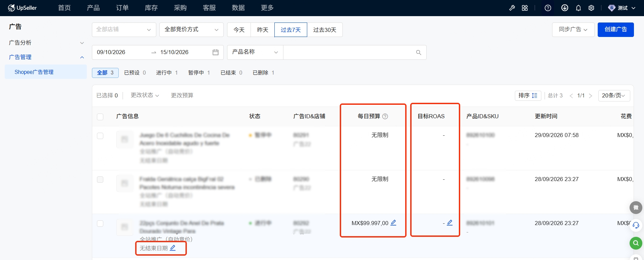Select the all ads tab showing 3

coord(105,73)
